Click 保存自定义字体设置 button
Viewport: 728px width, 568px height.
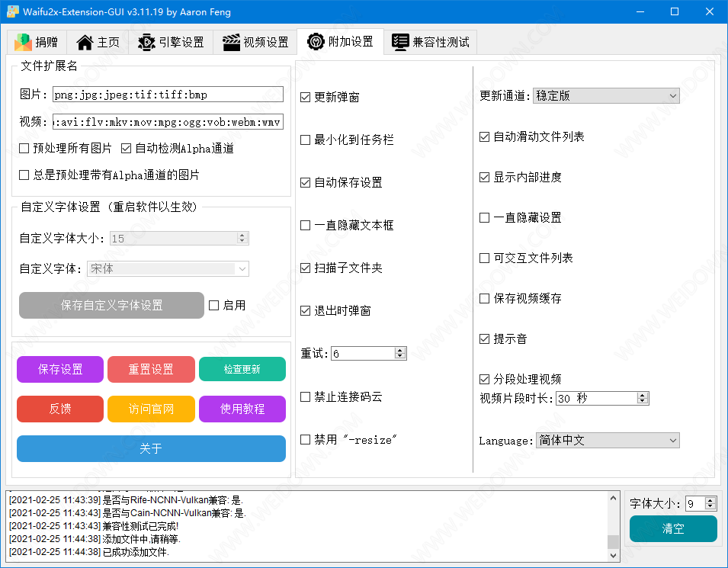point(111,305)
